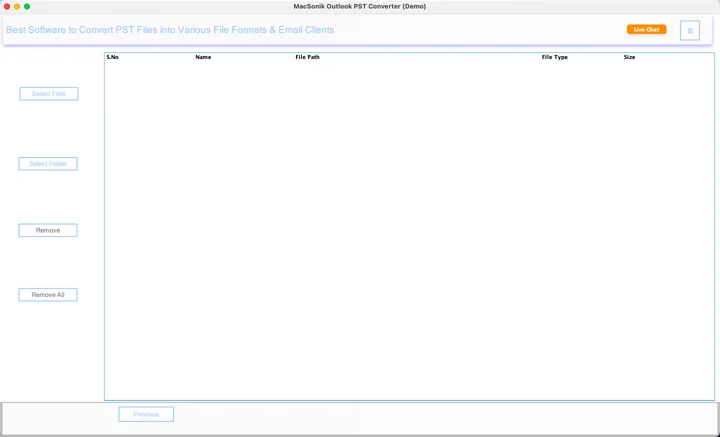
Task: Choose the Select Folder button
Action: click(x=48, y=164)
